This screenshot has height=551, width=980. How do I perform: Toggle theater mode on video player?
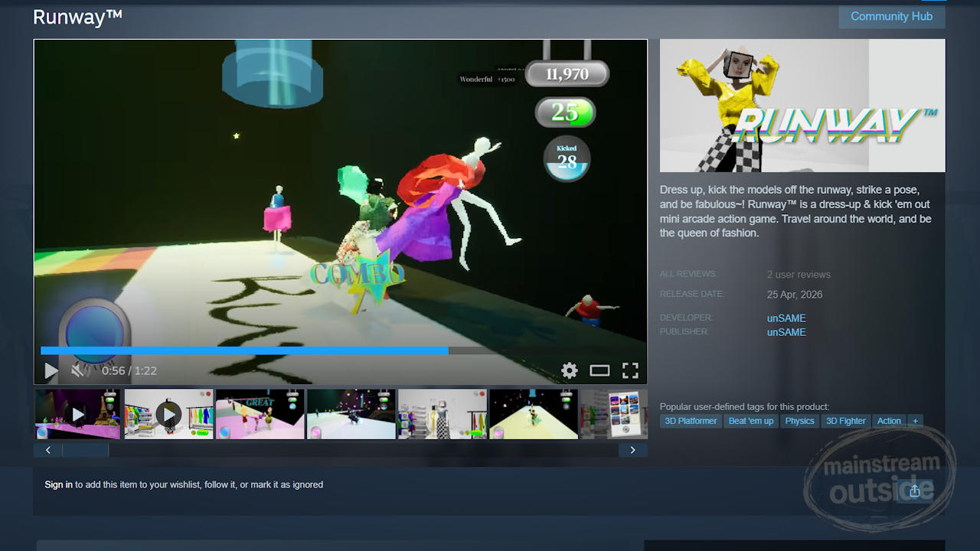coord(599,371)
